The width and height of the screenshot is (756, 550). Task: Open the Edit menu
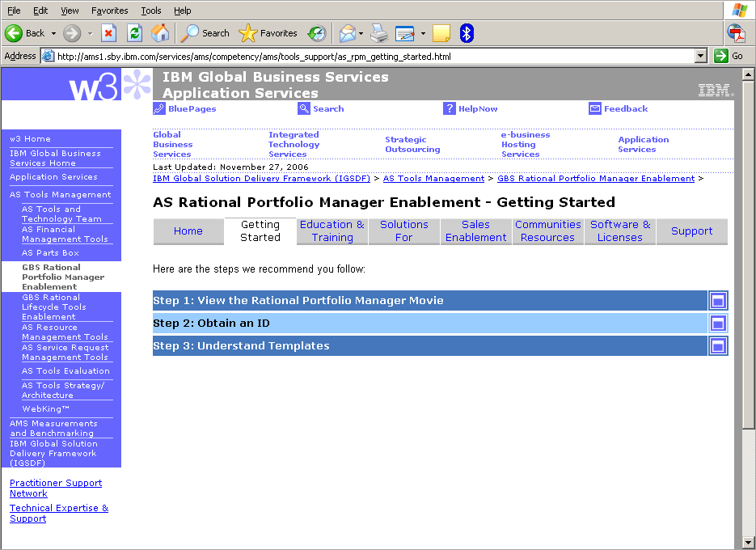[40, 11]
